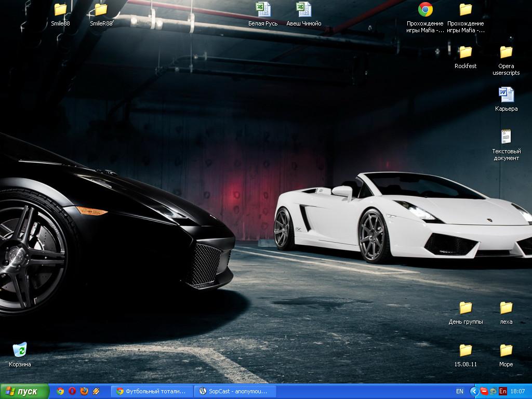Click the red Skype status tray icon
Image resolution: width=532 pixels, height=399 pixels.
pos(484,391)
